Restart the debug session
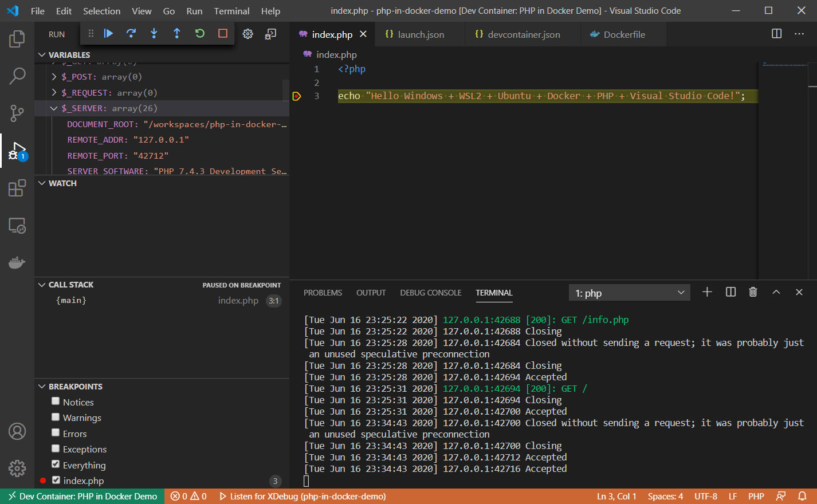 click(200, 34)
